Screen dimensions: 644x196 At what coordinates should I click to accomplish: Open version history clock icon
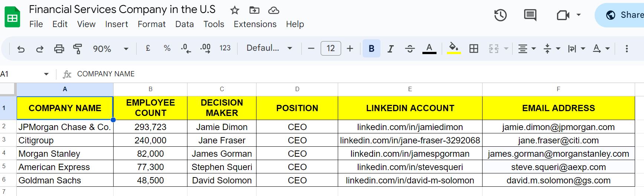[500, 15]
